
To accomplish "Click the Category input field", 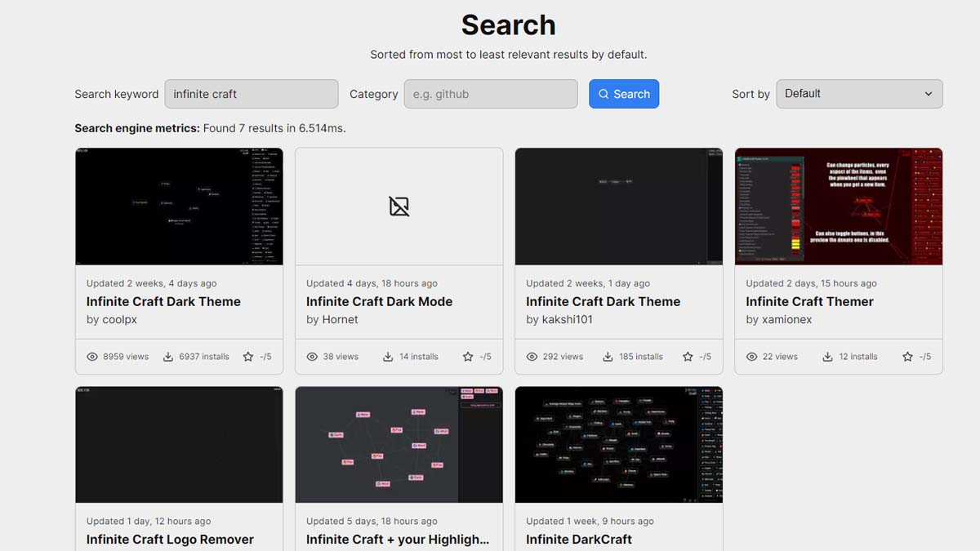I will [x=490, y=94].
